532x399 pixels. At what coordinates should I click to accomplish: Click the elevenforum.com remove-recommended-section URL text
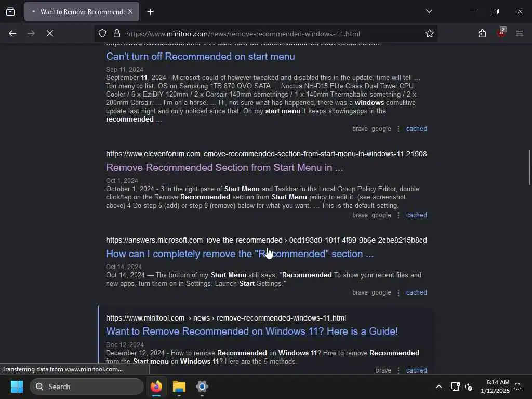[x=267, y=154]
